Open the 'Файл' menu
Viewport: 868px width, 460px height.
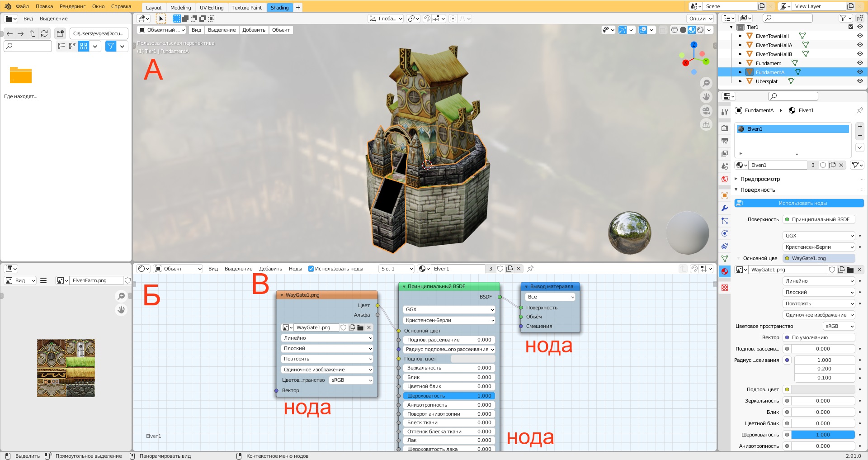(x=22, y=6)
